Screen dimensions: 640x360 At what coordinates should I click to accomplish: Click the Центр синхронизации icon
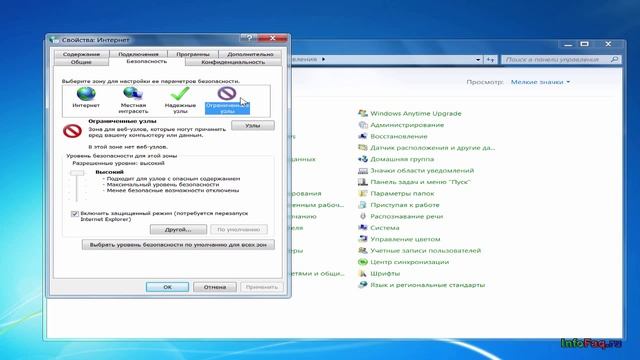tap(362, 262)
